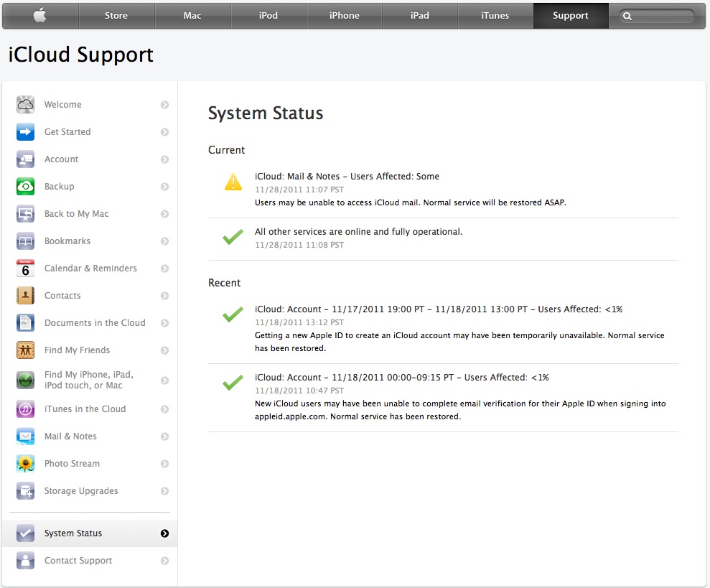Click the chevron next to Bookmarks
This screenshot has height=588, width=710.
point(165,241)
